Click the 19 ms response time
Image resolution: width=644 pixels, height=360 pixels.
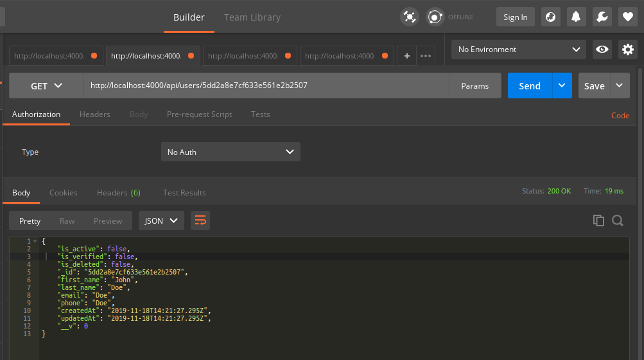click(614, 191)
